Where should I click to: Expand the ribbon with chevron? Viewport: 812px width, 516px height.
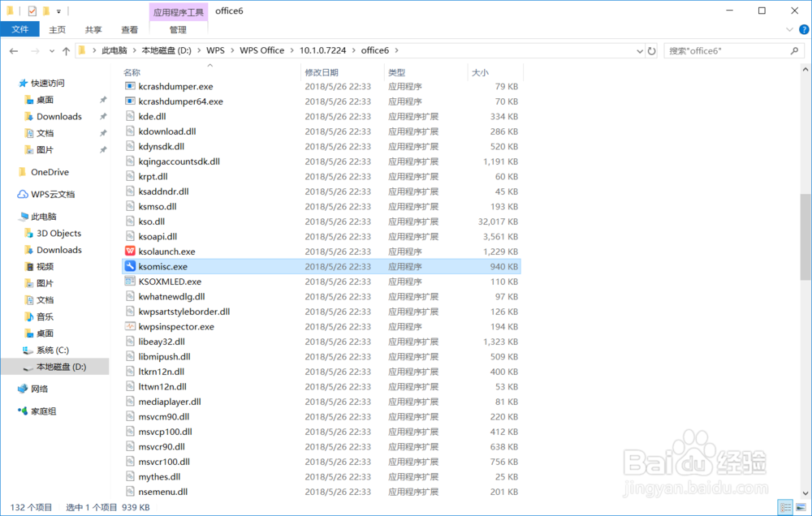tap(790, 29)
